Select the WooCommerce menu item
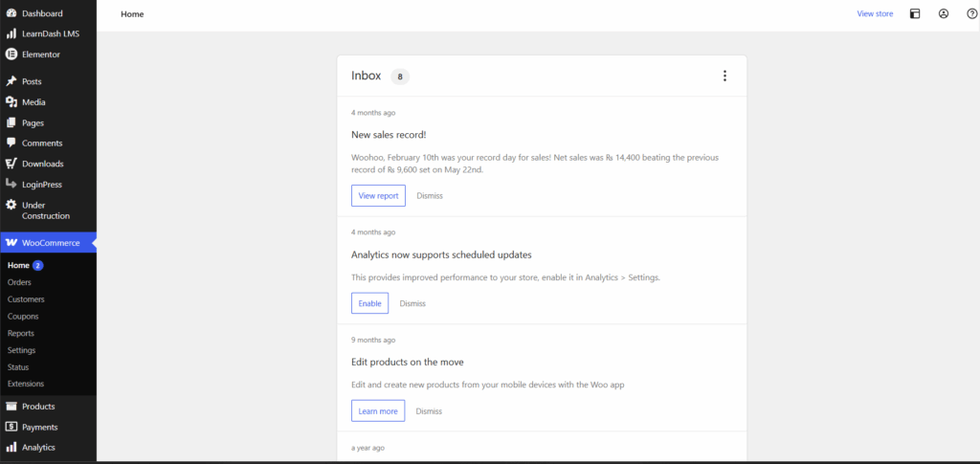The width and height of the screenshot is (980, 464). pos(48,243)
